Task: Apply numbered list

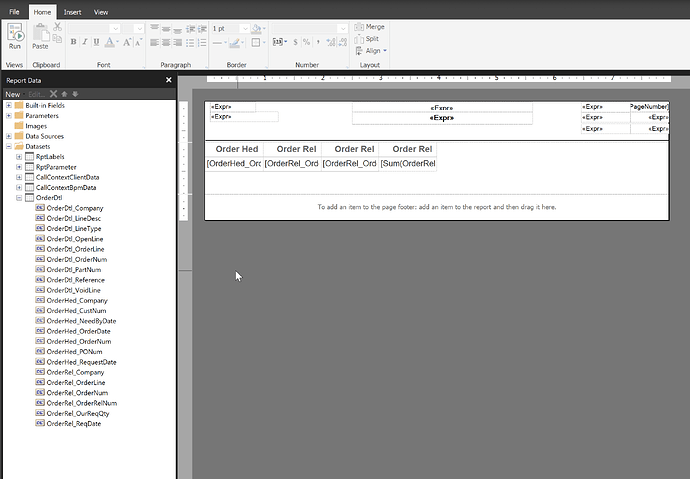Action: [202, 43]
